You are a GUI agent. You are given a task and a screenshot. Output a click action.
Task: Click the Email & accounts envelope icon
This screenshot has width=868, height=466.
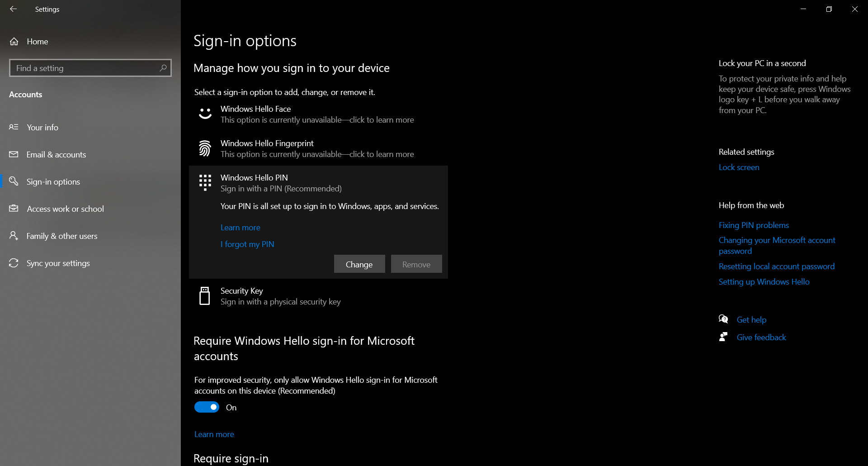tap(14, 154)
